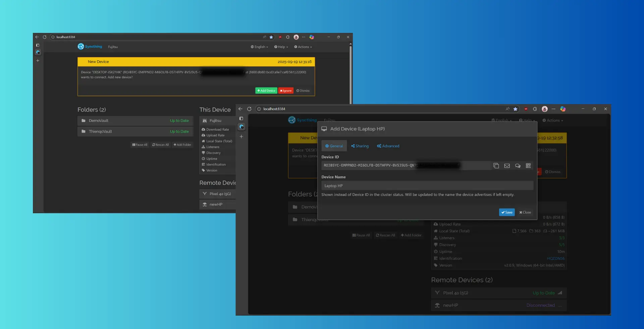The height and width of the screenshot is (329, 644).
Task: Click the extensions puzzle icon in back browser
Action: (x=288, y=37)
